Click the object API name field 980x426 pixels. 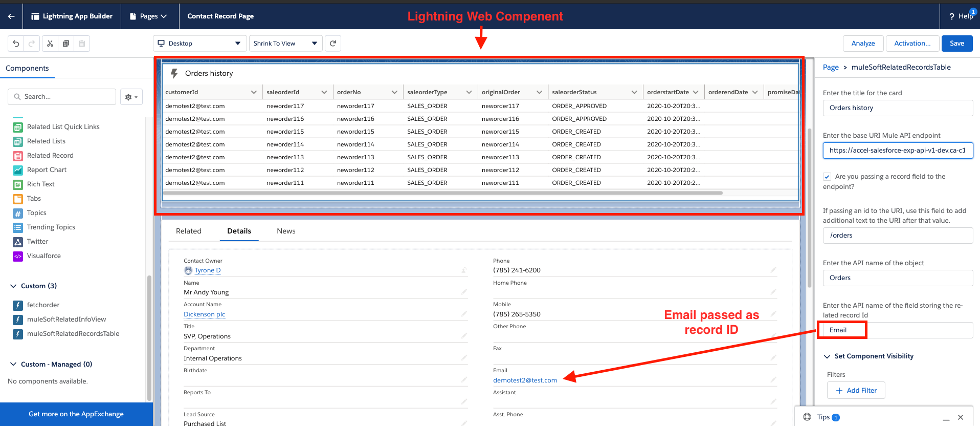pyautogui.click(x=898, y=278)
